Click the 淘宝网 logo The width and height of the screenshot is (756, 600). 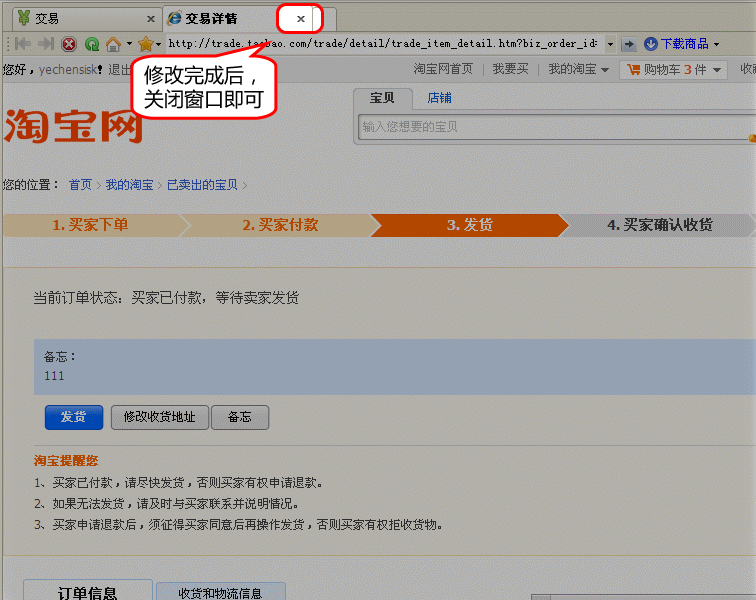pyautogui.click(x=73, y=126)
